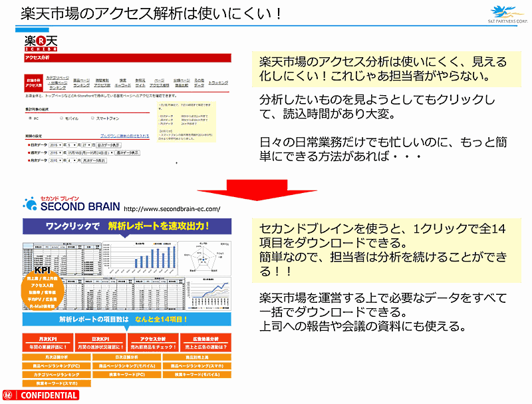Click 検索キーワード(モバイル) orange item
532x404 pixels.
(197, 375)
